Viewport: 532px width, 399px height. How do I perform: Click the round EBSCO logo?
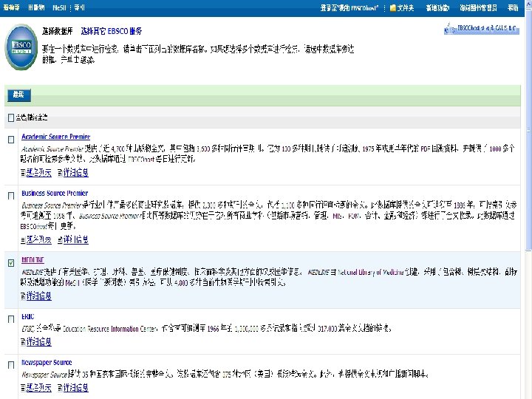tap(21, 47)
